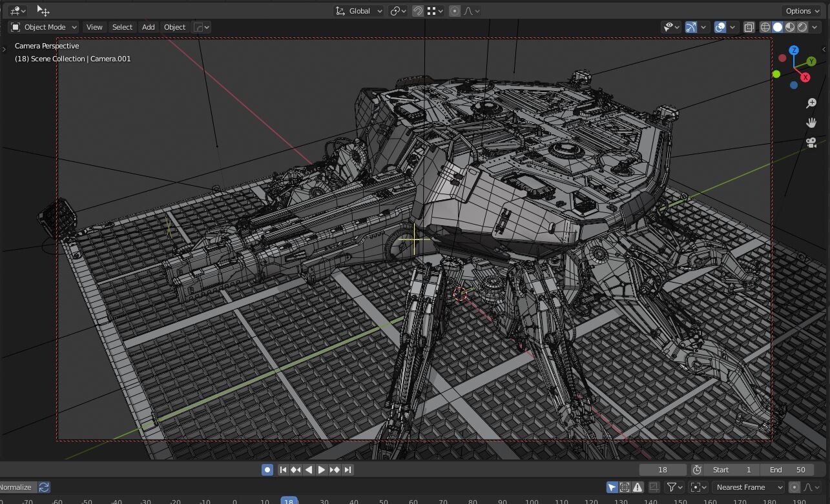This screenshot has height=504, width=830.
Task: Click the current frame field showing 18
Action: (x=663, y=470)
